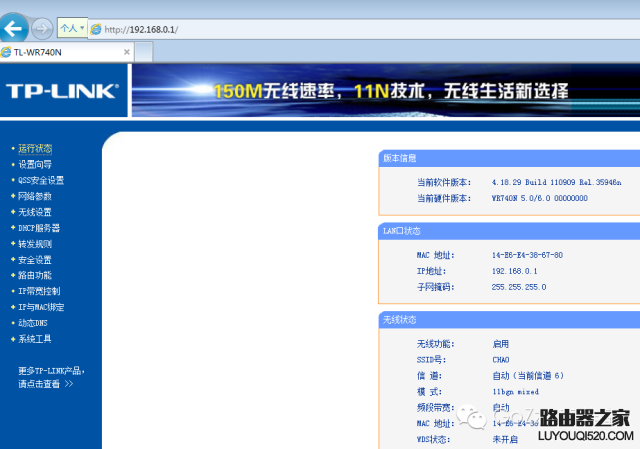Expand 网络参数 in the sidebar
The image size is (640, 449).
35,196
